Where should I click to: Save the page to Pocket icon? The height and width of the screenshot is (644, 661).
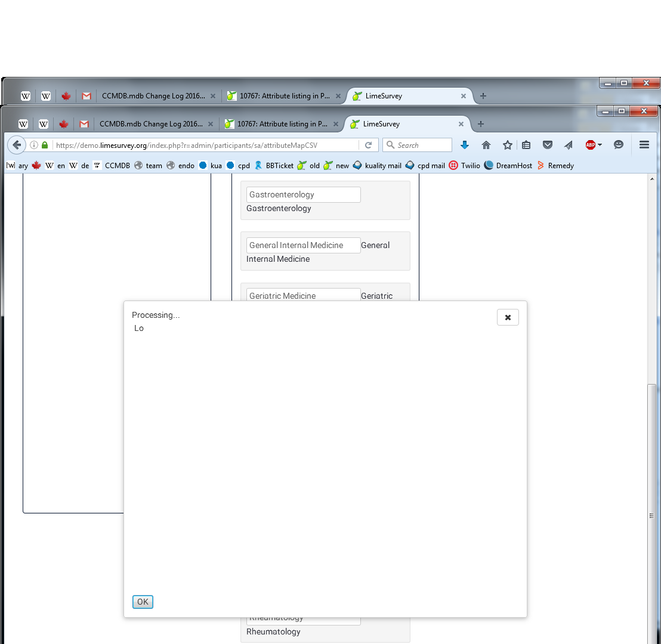click(548, 145)
